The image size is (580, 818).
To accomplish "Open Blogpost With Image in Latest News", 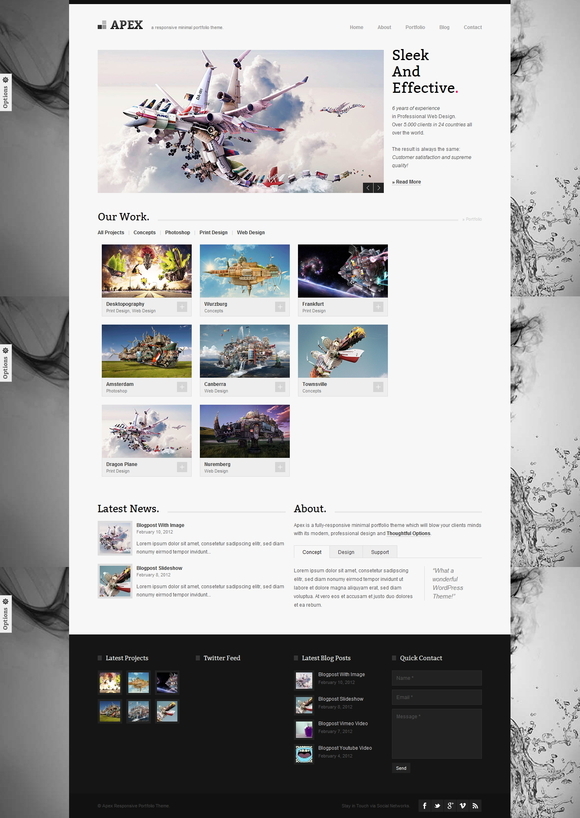I will [160, 525].
